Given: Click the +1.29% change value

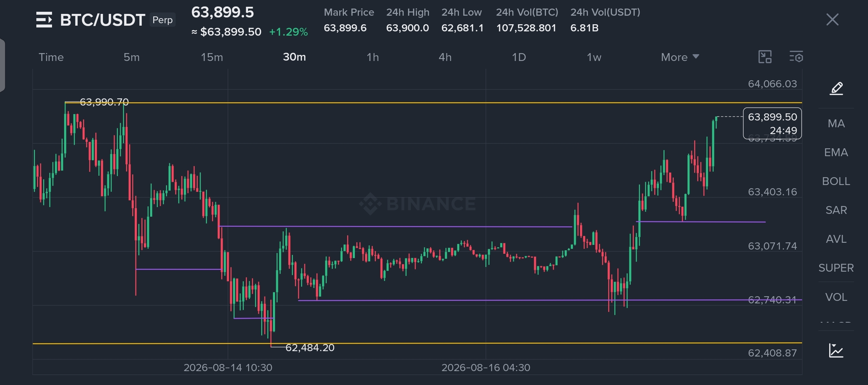Looking at the screenshot, I should point(288,32).
